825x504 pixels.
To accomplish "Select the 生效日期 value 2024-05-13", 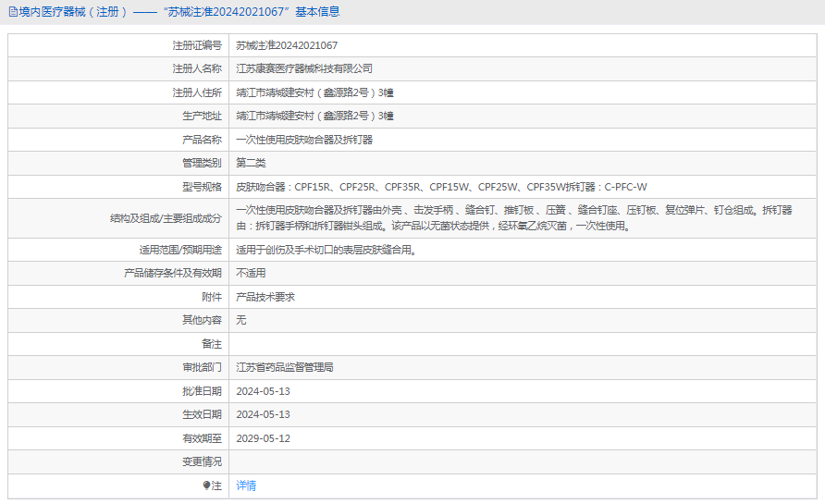I will [263, 414].
